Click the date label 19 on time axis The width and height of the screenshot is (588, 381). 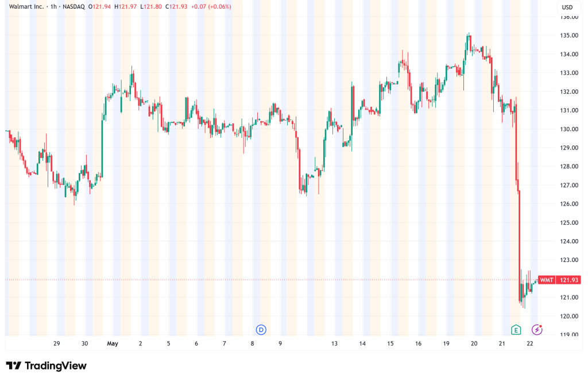(446, 344)
